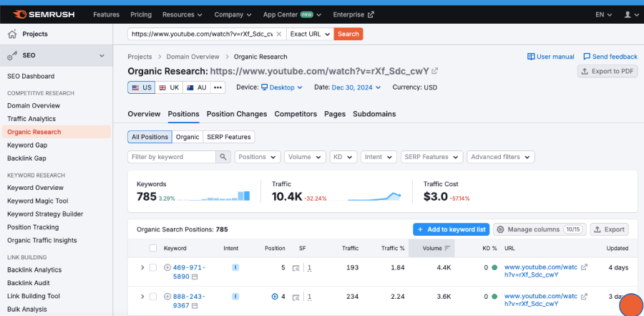Click Add to keyword list button

click(452, 229)
